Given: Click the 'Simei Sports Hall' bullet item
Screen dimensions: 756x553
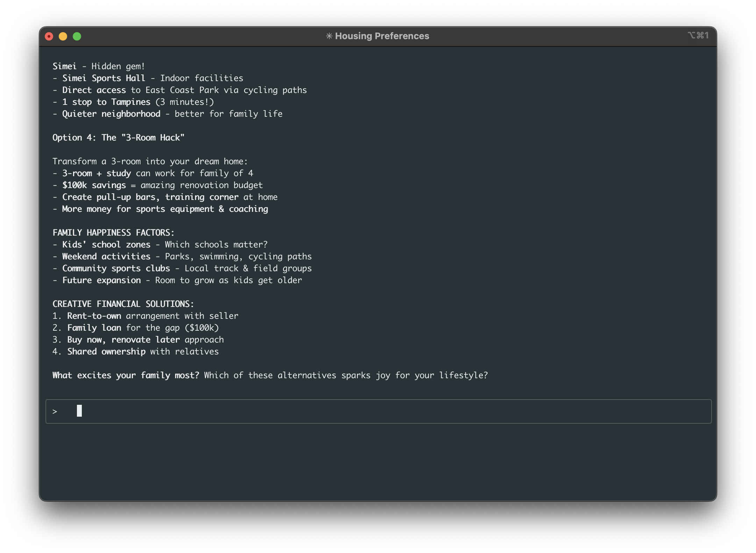Looking at the screenshot, I should tap(148, 78).
